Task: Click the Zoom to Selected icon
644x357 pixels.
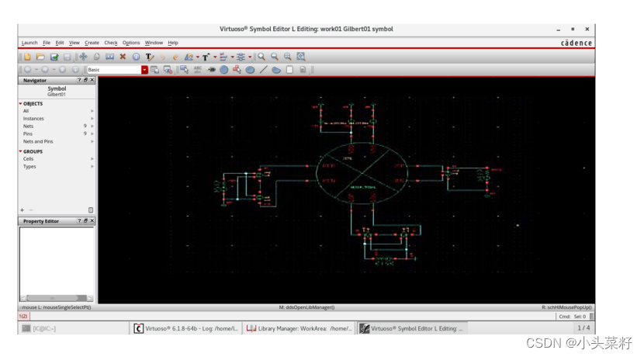Action: point(288,57)
